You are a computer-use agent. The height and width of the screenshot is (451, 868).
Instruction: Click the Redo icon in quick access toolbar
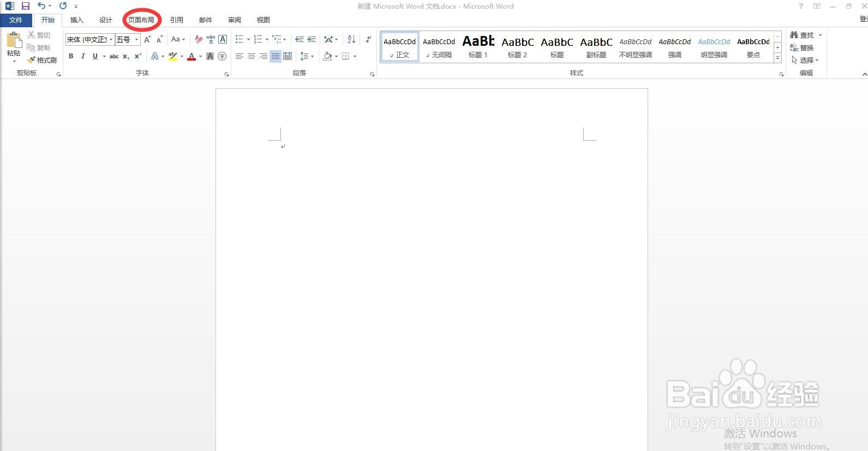[x=63, y=6]
